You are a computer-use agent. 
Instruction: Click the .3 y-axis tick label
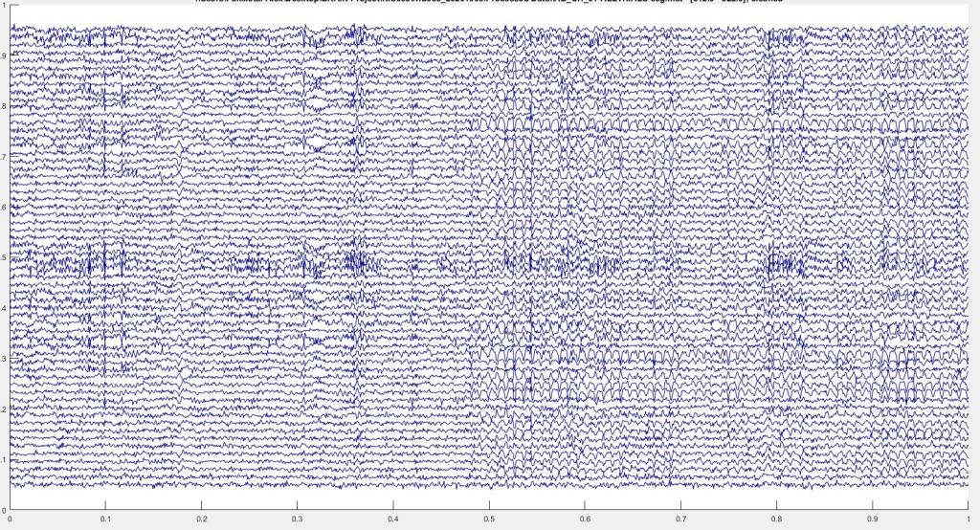click(4, 359)
